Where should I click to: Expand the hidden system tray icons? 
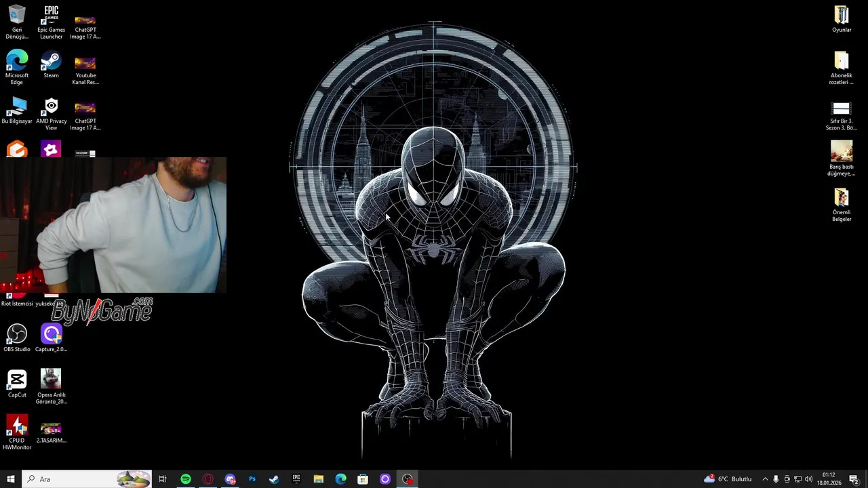765,479
